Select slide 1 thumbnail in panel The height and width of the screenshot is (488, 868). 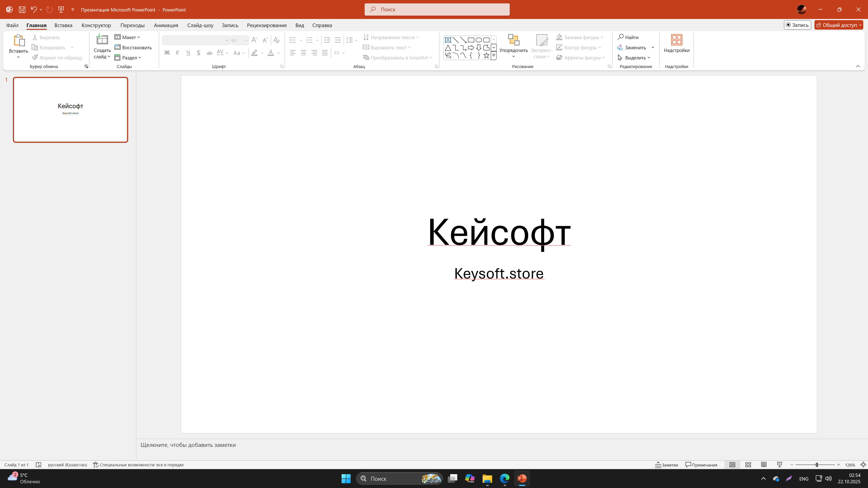[x=71, y=110]
